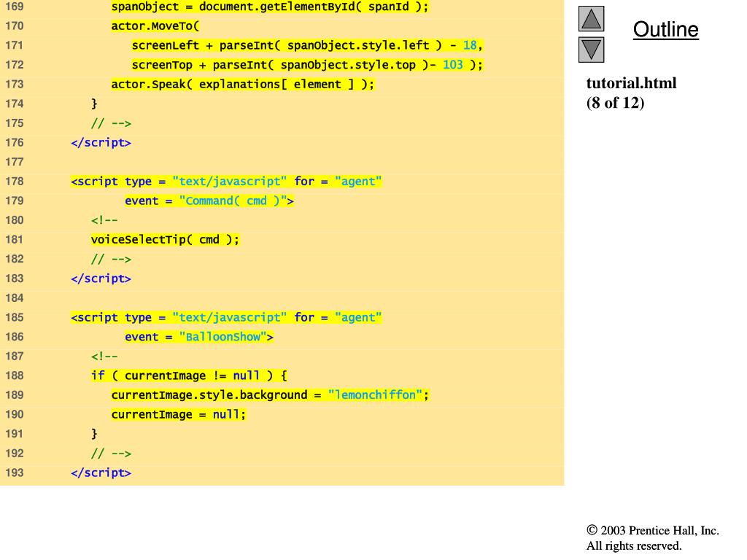This screenshot has width=747, height=560.
Task: Click the up arrow navigation button
Action: [591, 19]
